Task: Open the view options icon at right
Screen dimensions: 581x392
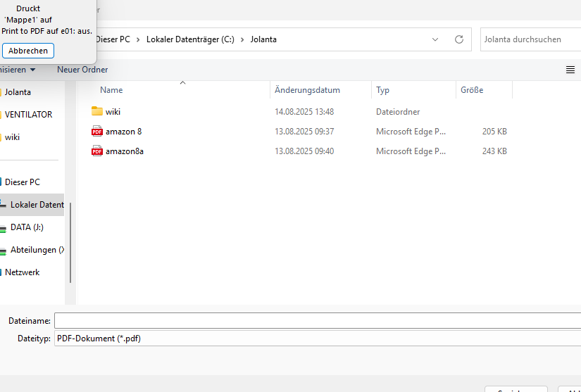Action: coord(570,70)
